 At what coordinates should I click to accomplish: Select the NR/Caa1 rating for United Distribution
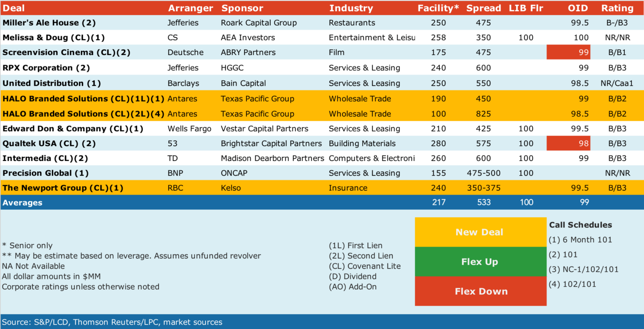point(617,83)
